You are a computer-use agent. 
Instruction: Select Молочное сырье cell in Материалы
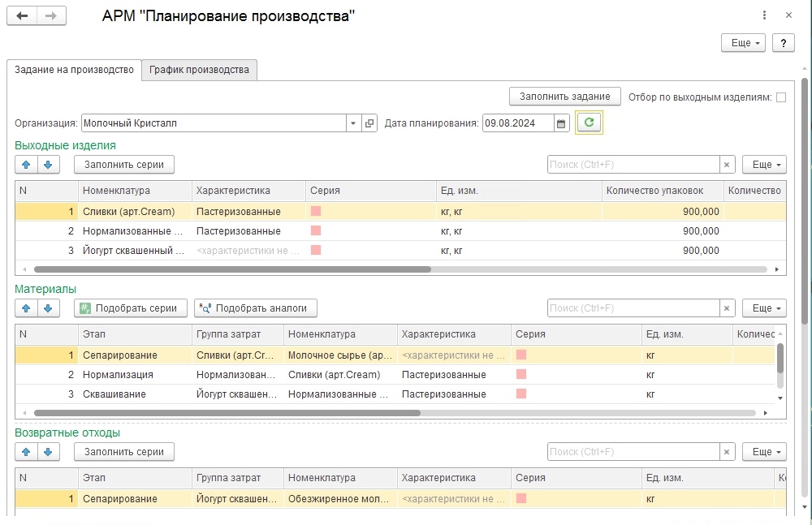click(x=340, y=355)
